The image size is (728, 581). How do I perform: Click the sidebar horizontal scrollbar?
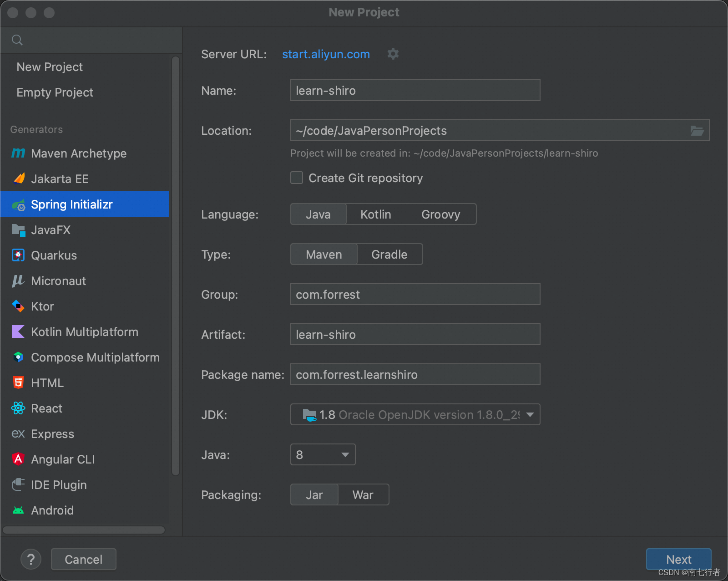pyautogui.click(x=84, y=530)
